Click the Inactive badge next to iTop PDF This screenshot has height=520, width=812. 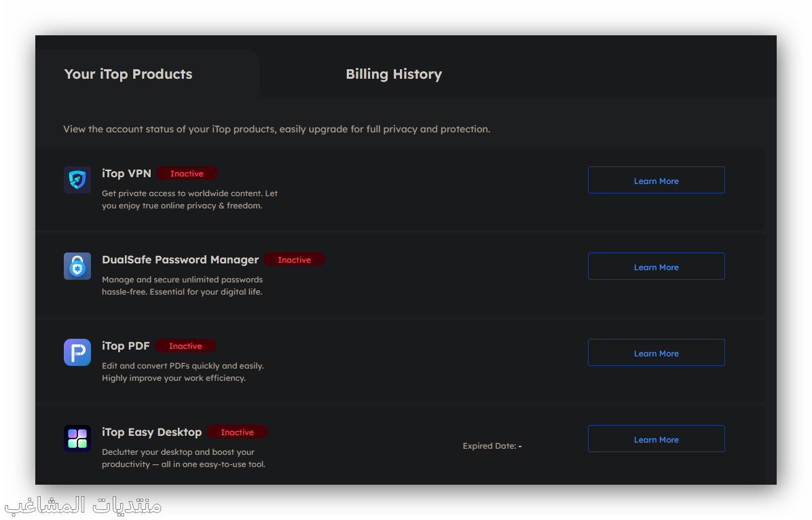[185, 346]
